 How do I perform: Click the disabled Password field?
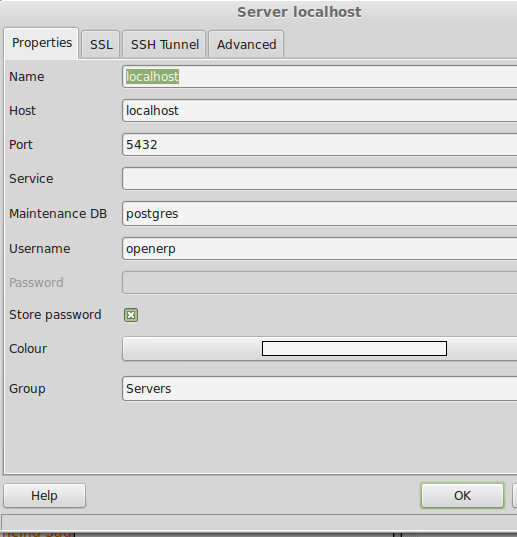point(319,283)
